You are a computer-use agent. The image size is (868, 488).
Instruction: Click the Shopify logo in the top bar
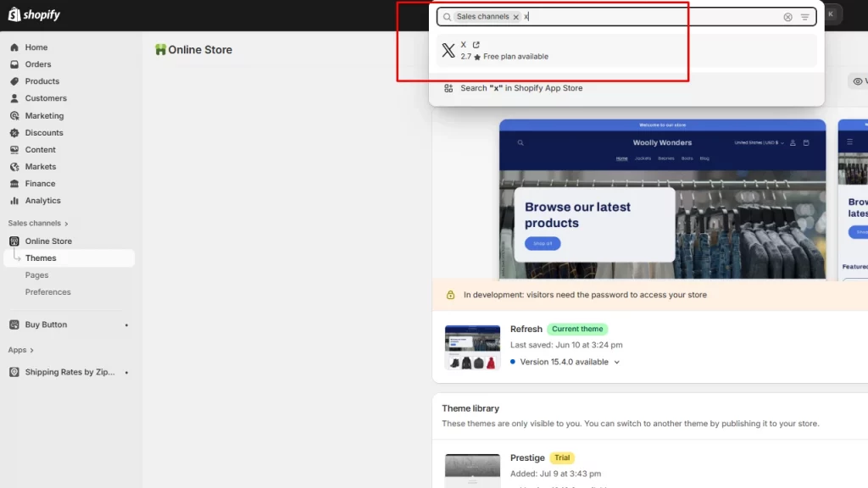click(x=34, y=15)
